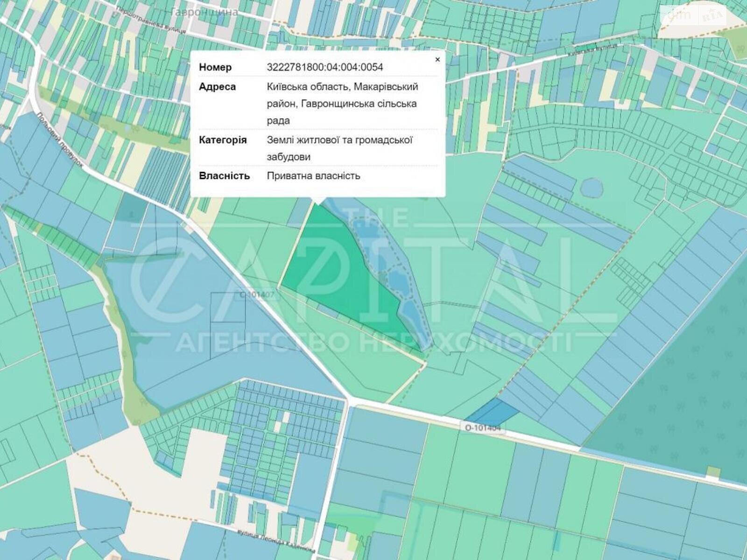Click the Польовий провулок street label
Screen dimensions: 747x560
click(59, 140)
